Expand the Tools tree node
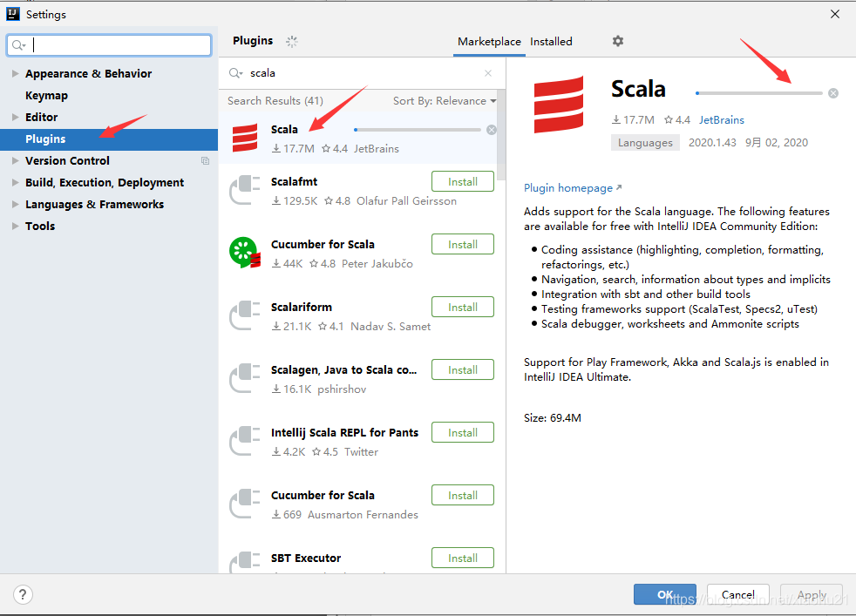 [x=16, y=227]
